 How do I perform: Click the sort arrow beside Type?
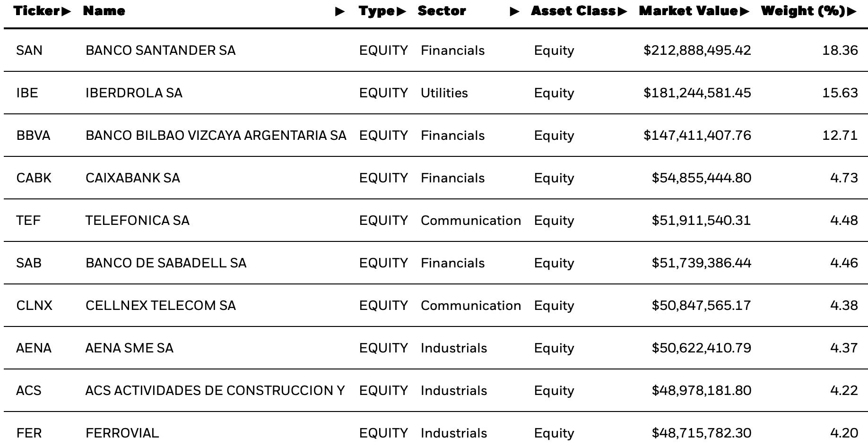(x=401, y=11)
